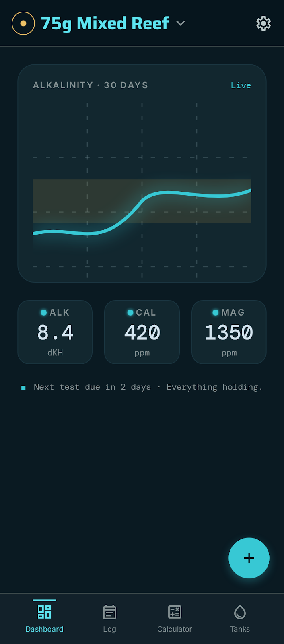Tap the dKH unit label

point(55,353)
